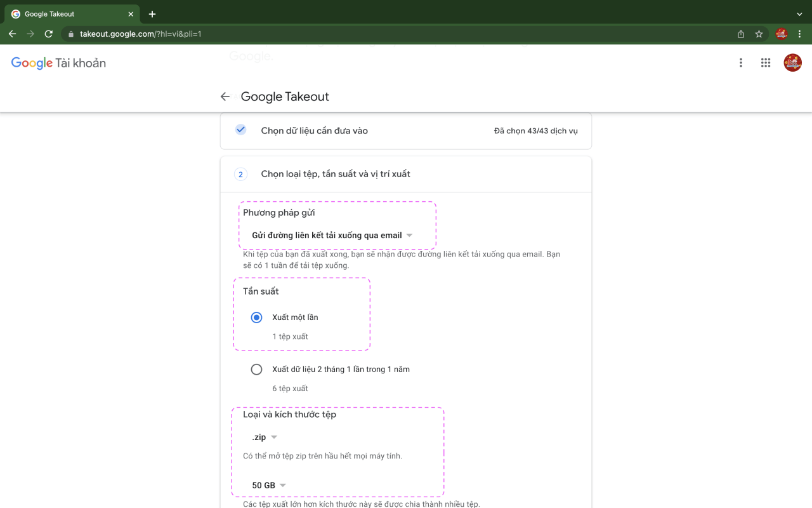Open the 'Gửi đường liên kết tải xuống qua email' dropdown
This screenshot has width=812, height=508.
(x=332, y=235)
